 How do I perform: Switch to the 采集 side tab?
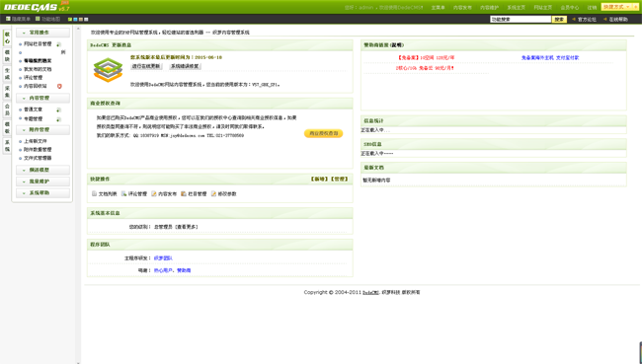click(7, 92)
